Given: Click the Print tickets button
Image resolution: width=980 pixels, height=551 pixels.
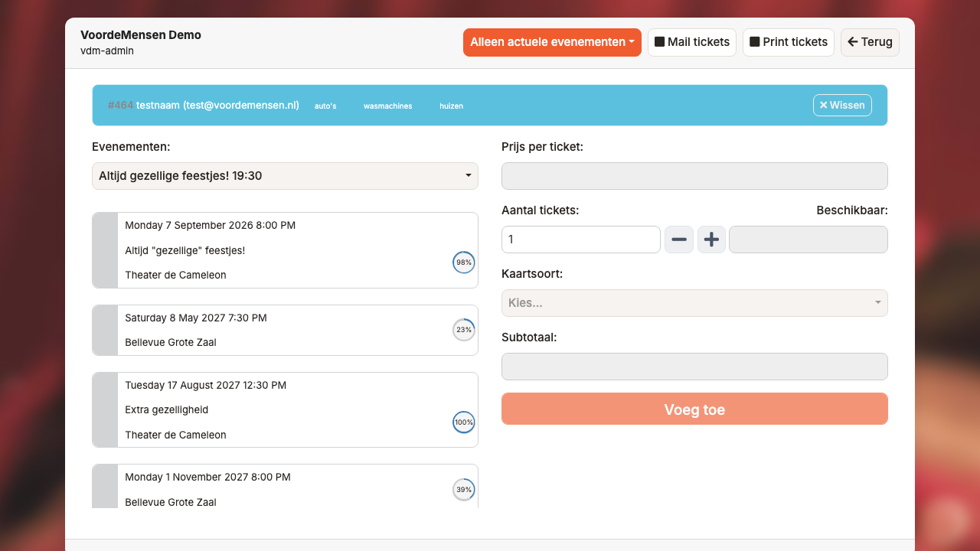Looking at the screenshot, I should (789, 42).
